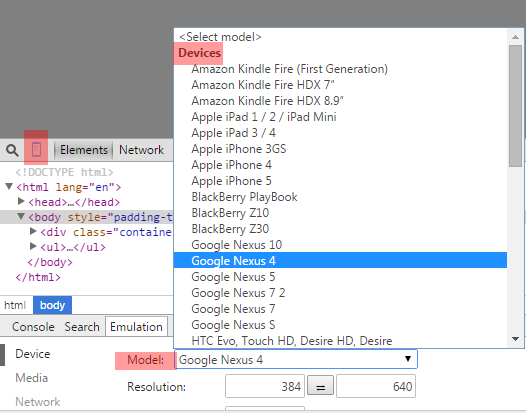
Task: Choose BlackBerry Z10
Action: coord(340,213)
